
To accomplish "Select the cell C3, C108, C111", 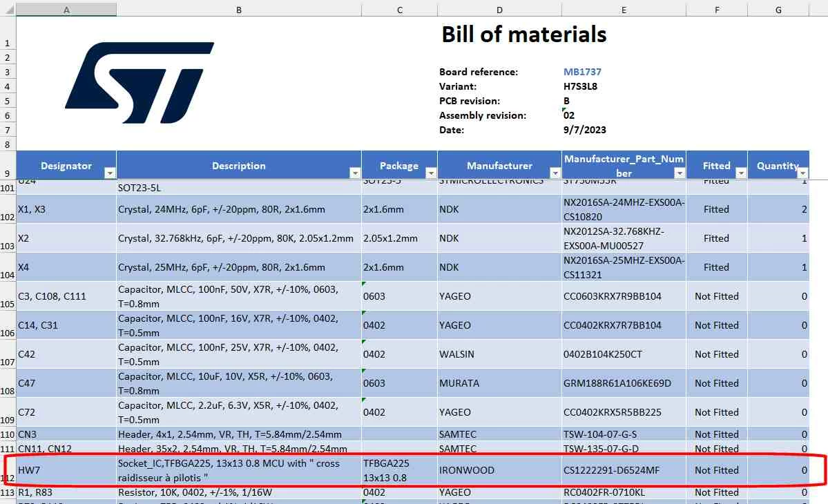I will 66,297.
